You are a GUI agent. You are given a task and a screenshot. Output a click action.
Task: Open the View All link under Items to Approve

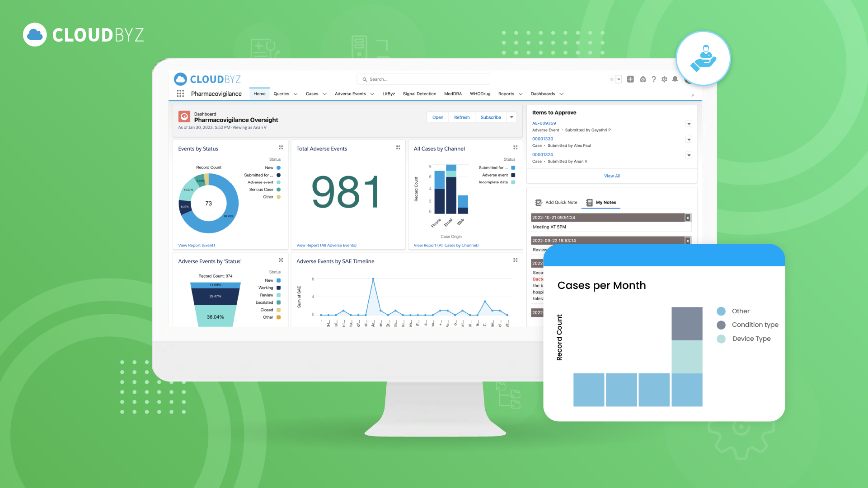(611, 176)
